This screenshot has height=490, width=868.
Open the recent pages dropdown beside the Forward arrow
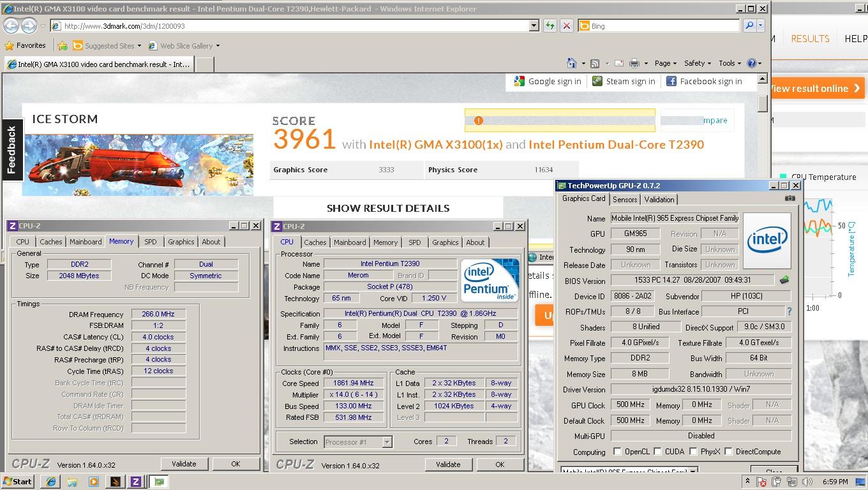pos(43,26)
